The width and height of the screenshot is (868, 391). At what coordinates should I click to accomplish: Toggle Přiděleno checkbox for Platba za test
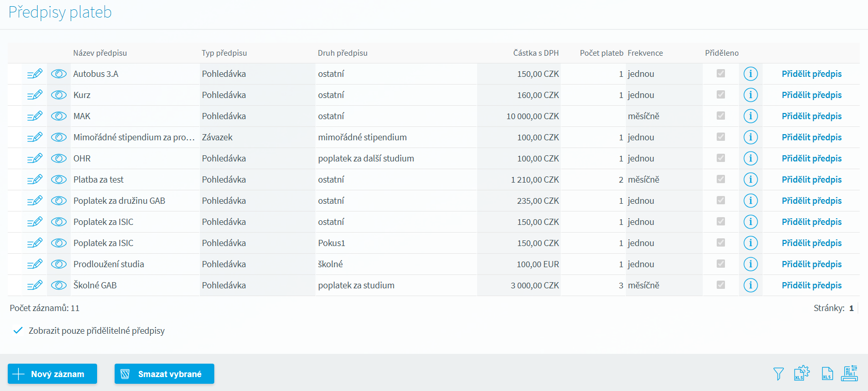point(721,180)
